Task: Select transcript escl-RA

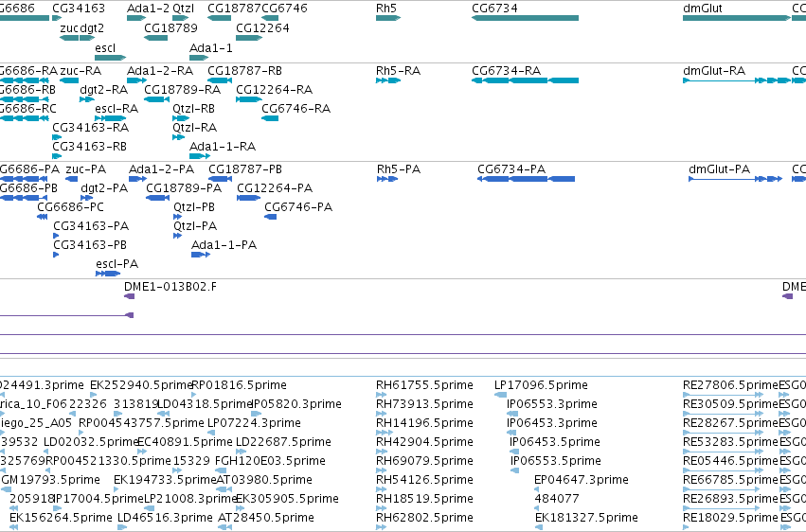Action: (111, 118)
